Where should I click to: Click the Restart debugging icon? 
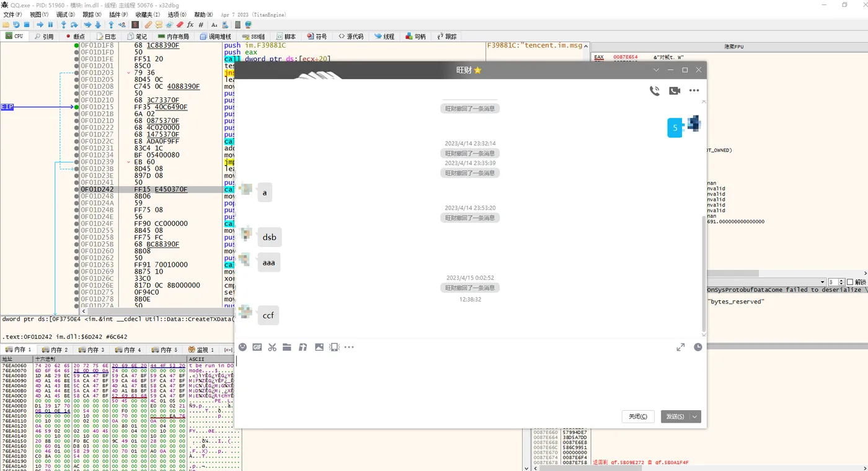click(x=18, y=25)
